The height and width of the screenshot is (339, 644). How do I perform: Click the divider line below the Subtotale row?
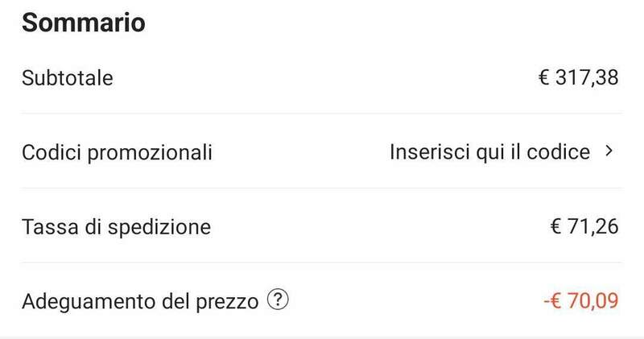click(322, 114)
